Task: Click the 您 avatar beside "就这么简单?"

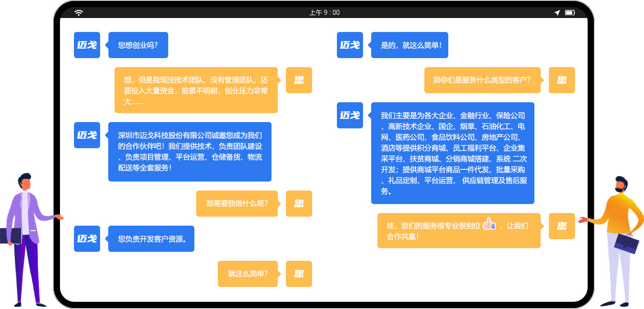Action: (299, 274)
